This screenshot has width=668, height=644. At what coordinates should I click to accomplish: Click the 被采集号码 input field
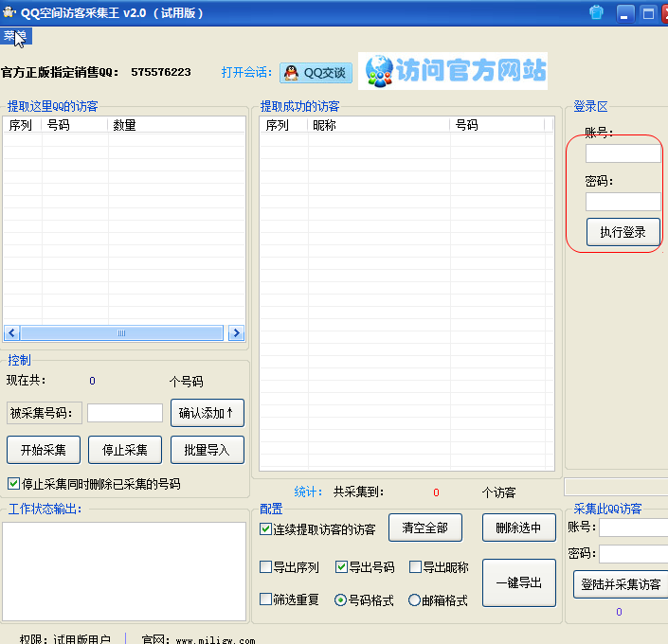click(x=125, y=413)
